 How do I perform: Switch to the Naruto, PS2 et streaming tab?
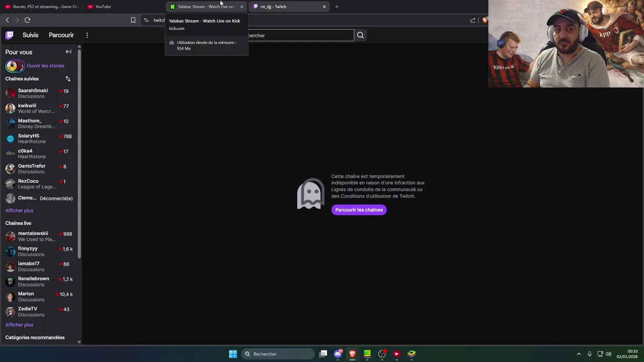tap(41, 7)
